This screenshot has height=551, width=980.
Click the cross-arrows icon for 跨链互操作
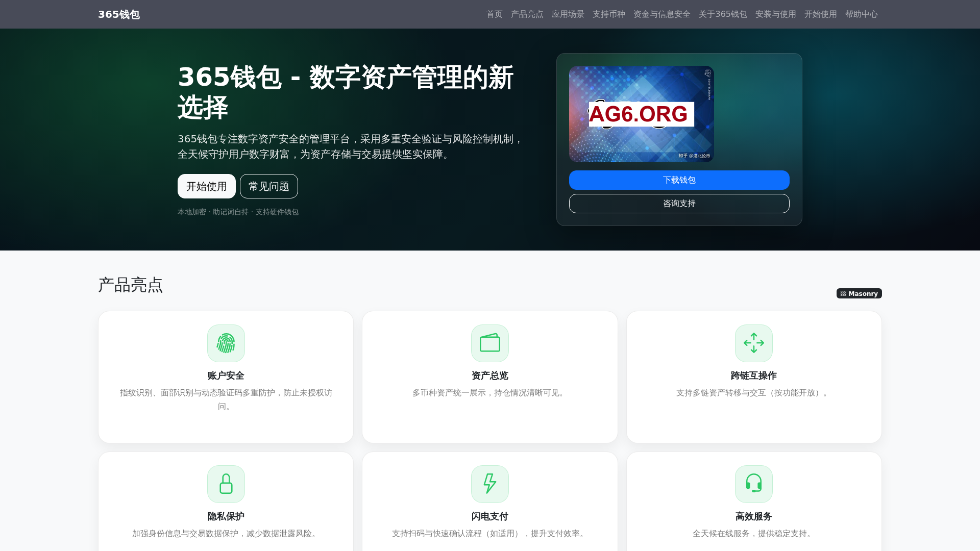pyautogui.click(x=754, y=343)
